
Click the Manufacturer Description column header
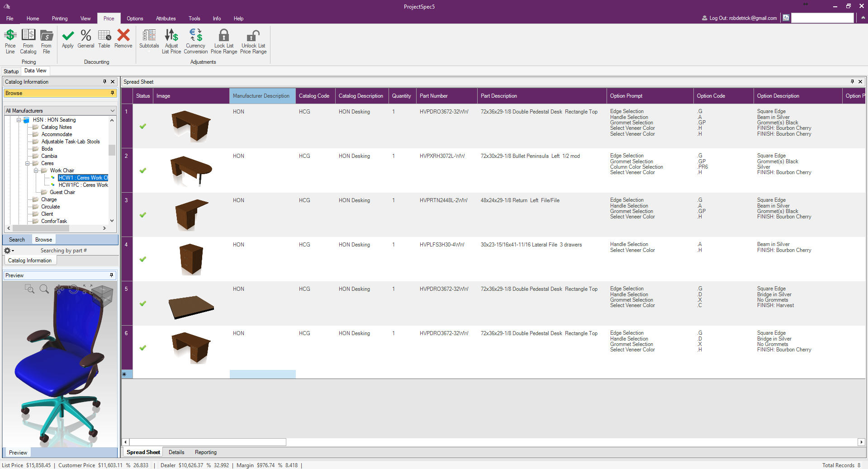[262, 96]
